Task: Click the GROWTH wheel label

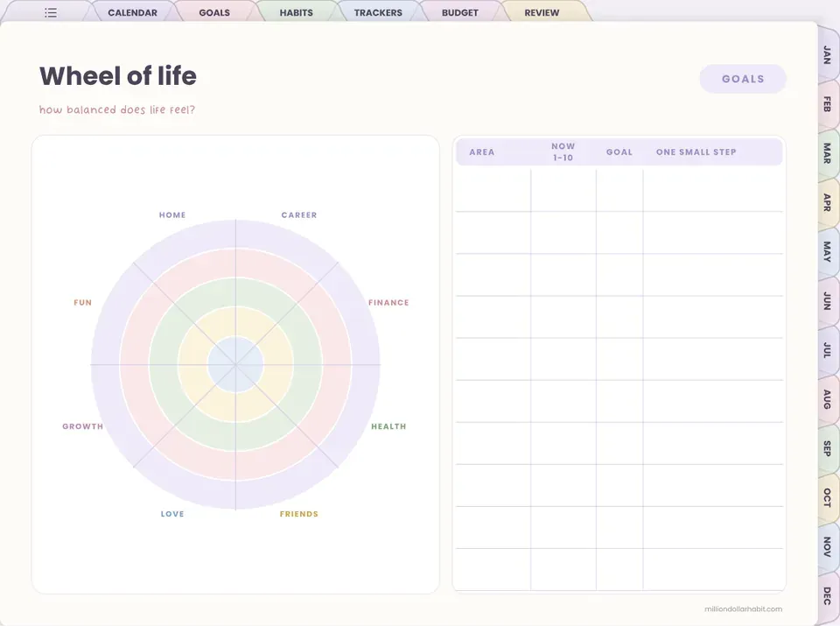Action: (x=82, y=426)
